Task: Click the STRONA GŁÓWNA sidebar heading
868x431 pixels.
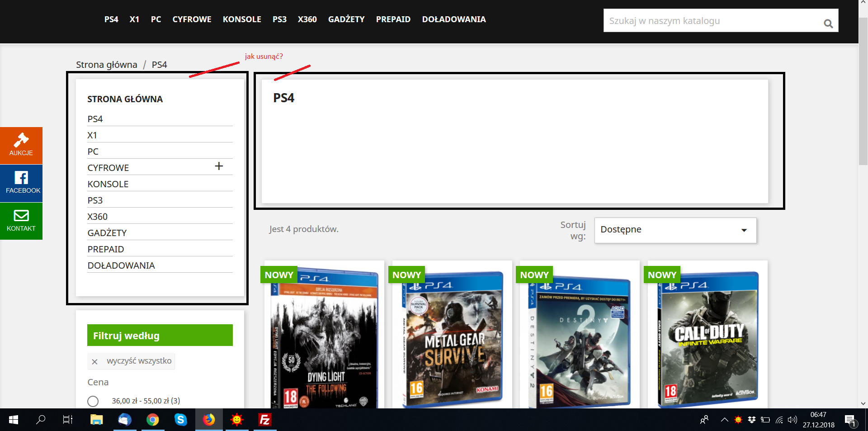Action: 125,99
